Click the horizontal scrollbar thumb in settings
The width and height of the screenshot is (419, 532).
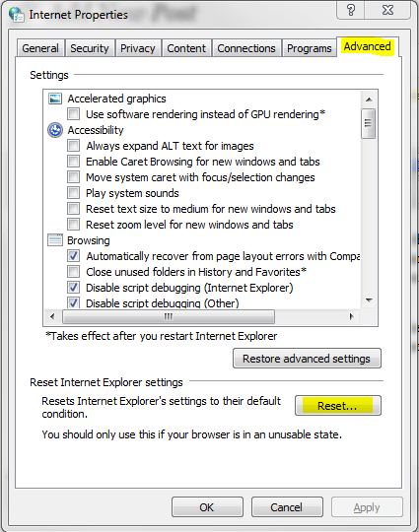coord(169,316)
